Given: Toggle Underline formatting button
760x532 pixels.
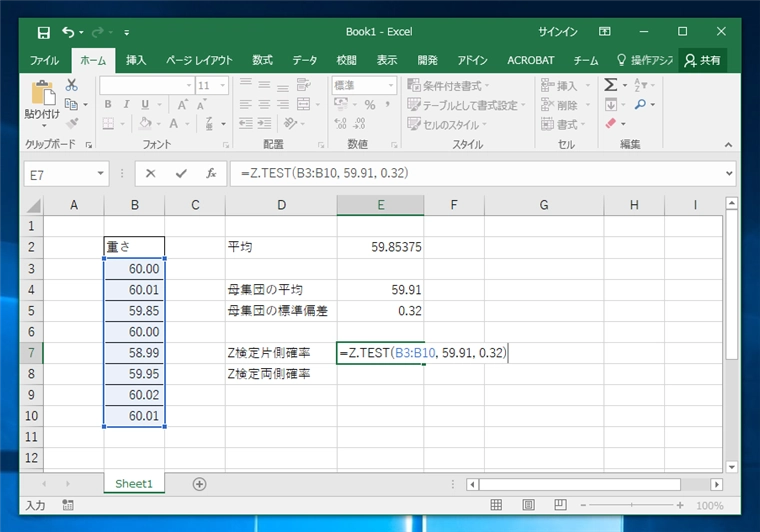Looking at the screenshot, I should [x=145, y=104].
